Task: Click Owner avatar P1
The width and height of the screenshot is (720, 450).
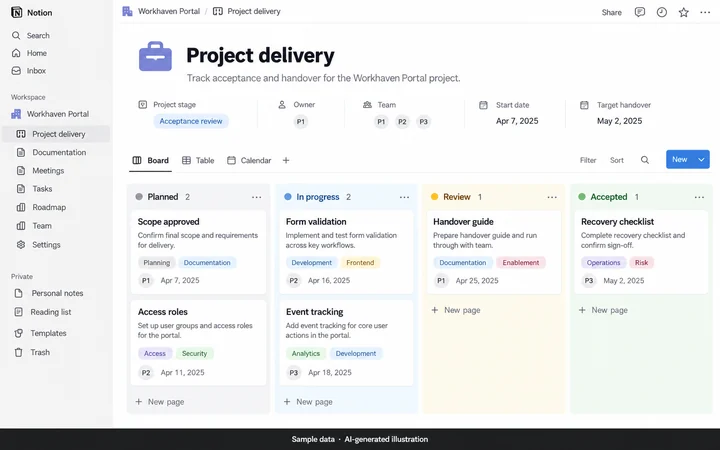Action: pos(301,122)
